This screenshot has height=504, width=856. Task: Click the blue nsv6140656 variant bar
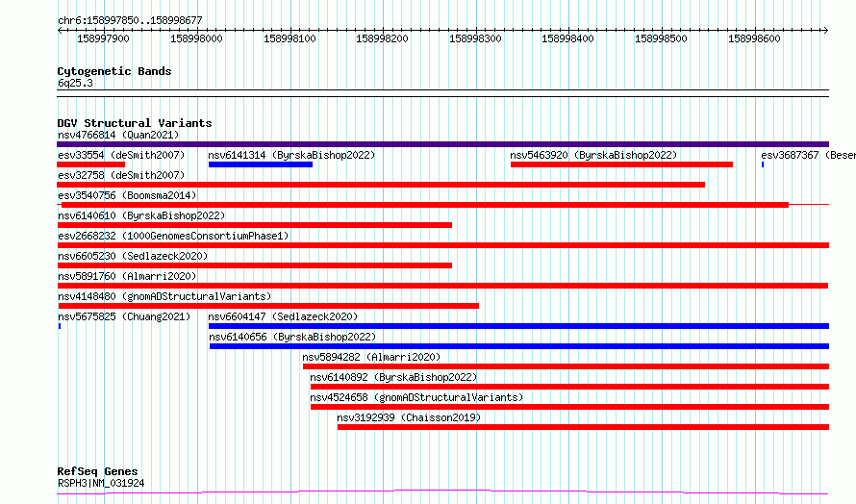point(519,346)
